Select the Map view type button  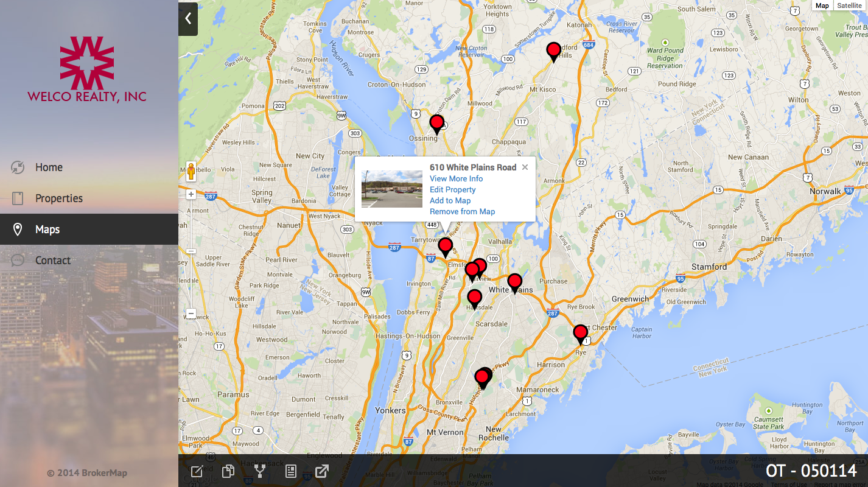[822, 5]
